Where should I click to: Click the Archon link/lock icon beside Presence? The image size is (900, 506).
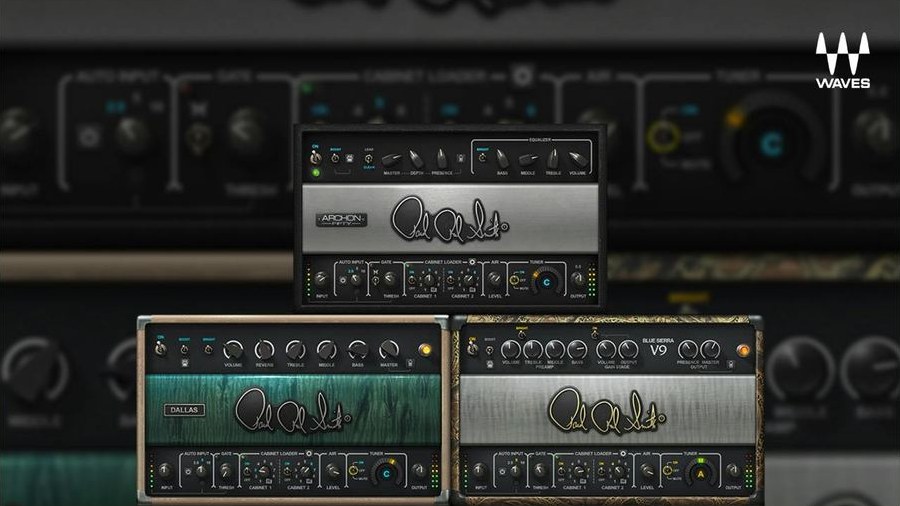click(x=460, y=158)
